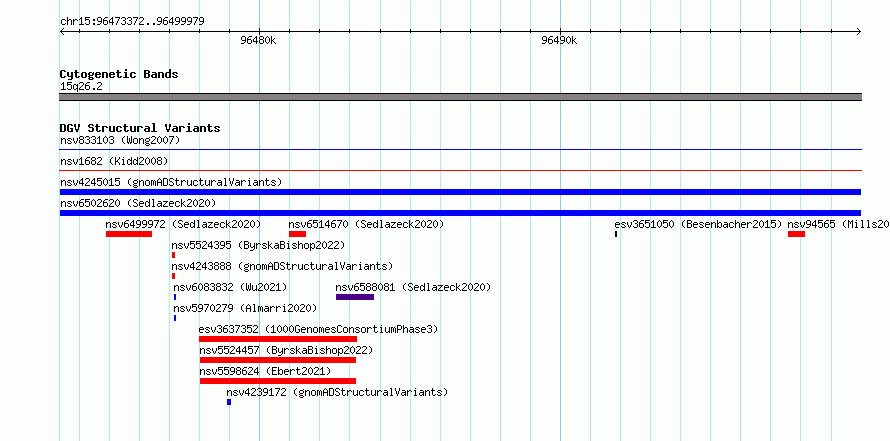The width and height of the screenshot is (890, 441).
Task: Select the red bar under nsv6514670
Action: 297,234
